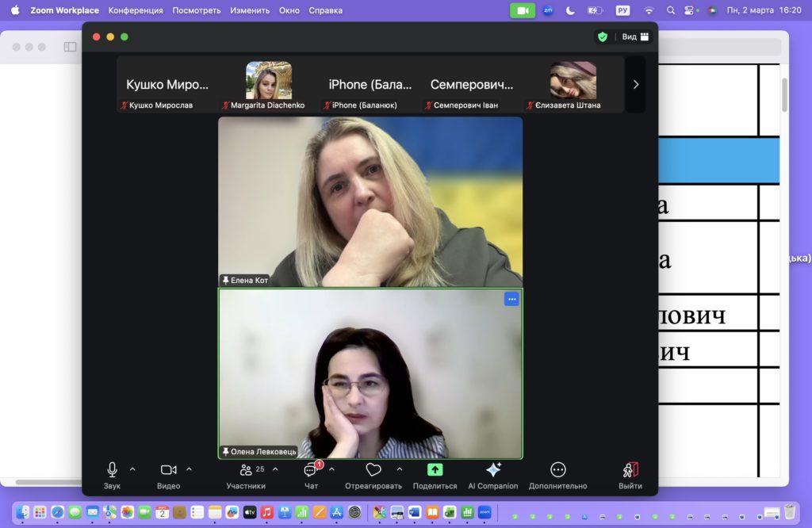The image size is (812, 528).
Task: Toggle the microphone mute button
Action: click(112, 470)
